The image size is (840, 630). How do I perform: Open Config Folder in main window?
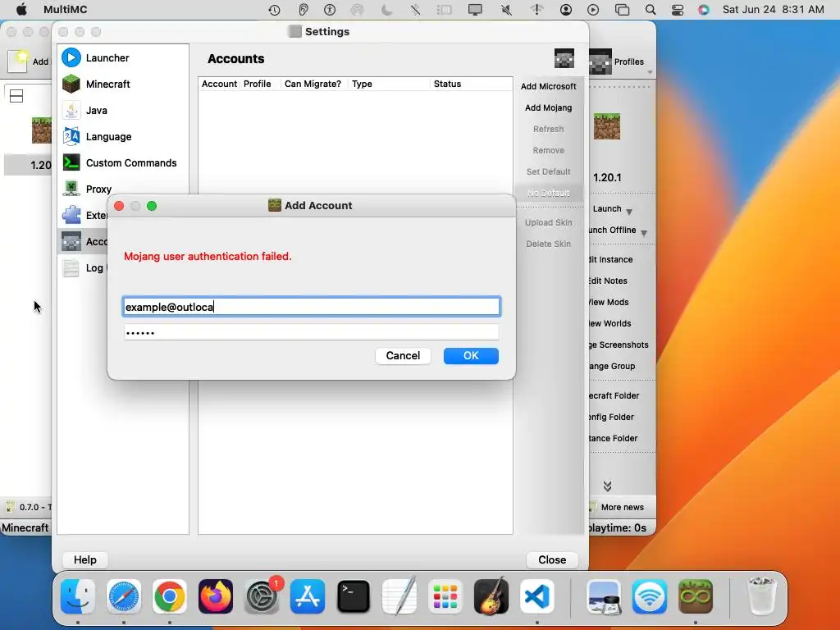tap(612, 418)
